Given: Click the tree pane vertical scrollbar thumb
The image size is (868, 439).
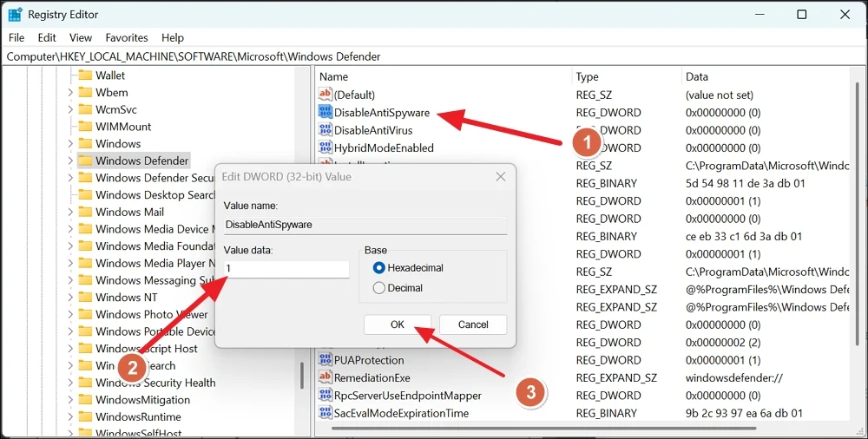Looking at the screenshot, I should pyautogui.click(x=302, y=376).
